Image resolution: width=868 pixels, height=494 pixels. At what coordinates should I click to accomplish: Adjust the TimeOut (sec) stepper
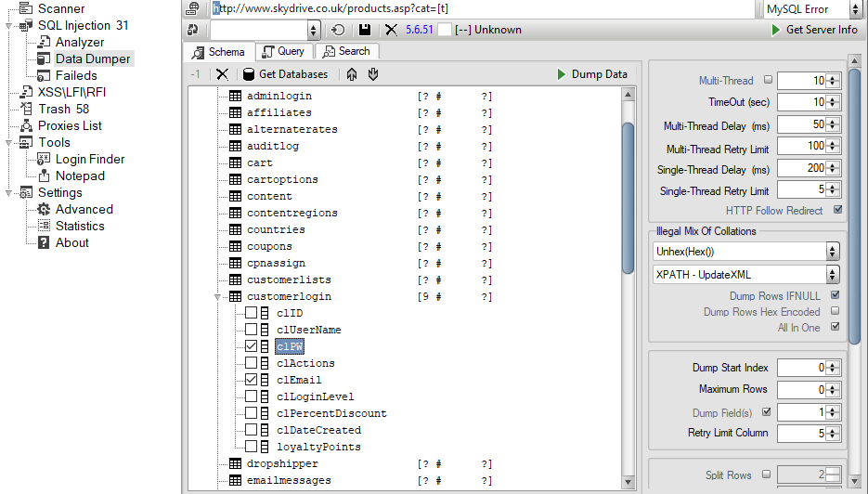click(833, 102)
